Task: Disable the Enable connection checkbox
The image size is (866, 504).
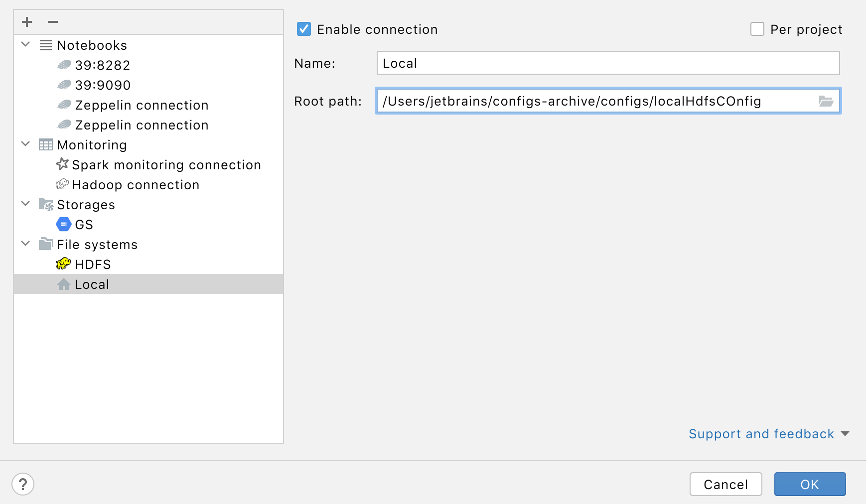Action: coord(304,29)
